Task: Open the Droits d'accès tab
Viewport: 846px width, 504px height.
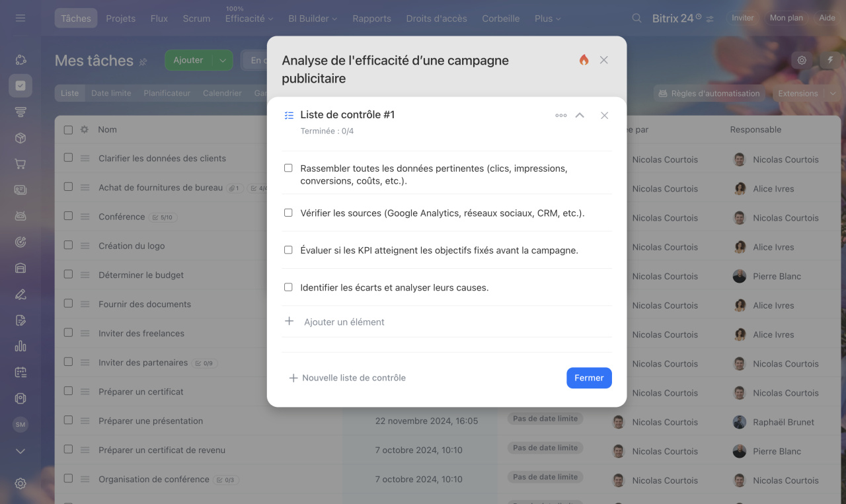Action: click(x=436, y=18)
